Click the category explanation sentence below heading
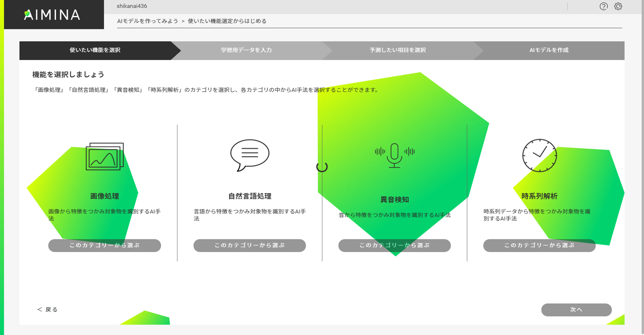The image size is (644, 335). [x=206, y=90]
